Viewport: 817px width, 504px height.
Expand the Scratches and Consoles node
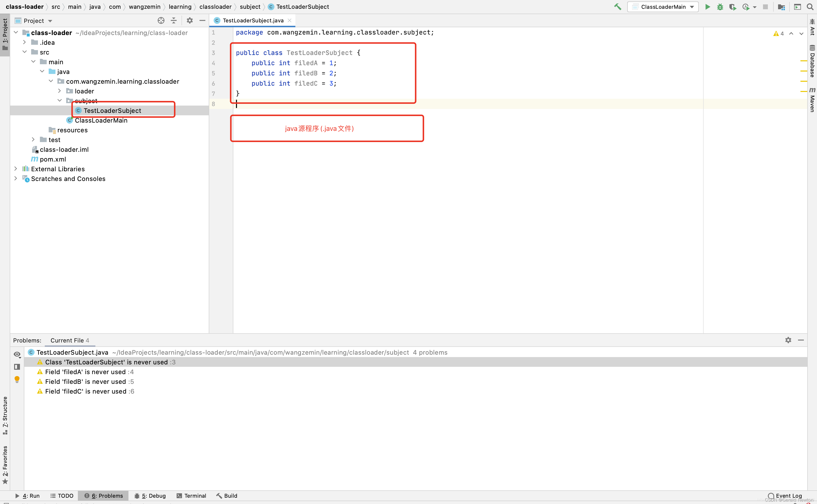(15, 179)
